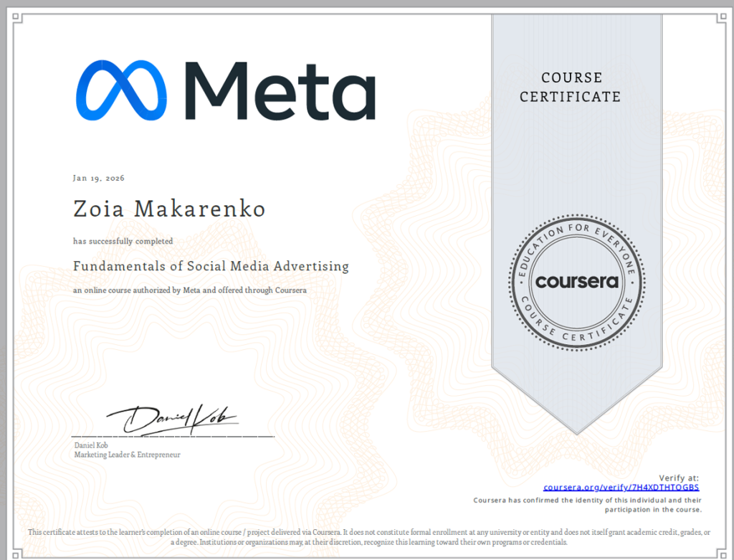The image size is (734, 560).
Task: Click the coursera text inside the seal
Action: (576, 282)
